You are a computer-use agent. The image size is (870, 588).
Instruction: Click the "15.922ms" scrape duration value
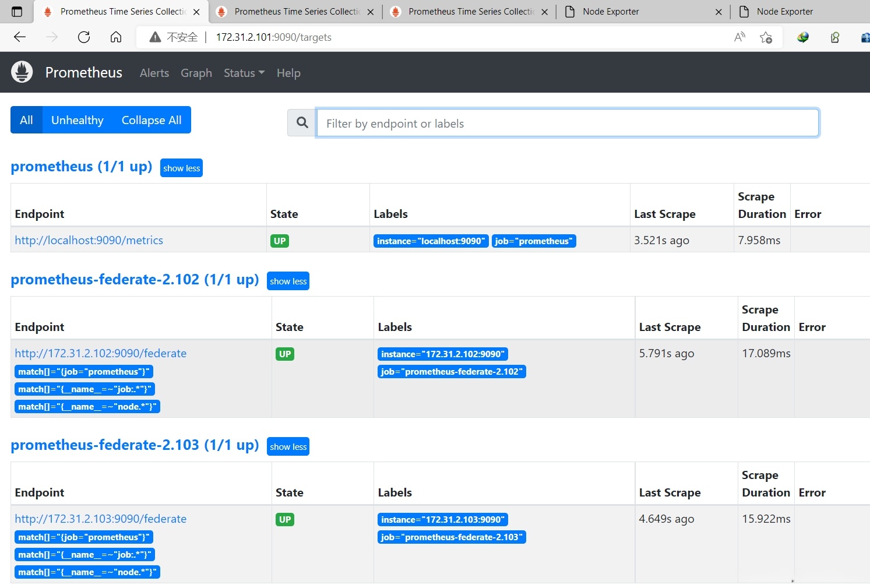click(766, 519)
